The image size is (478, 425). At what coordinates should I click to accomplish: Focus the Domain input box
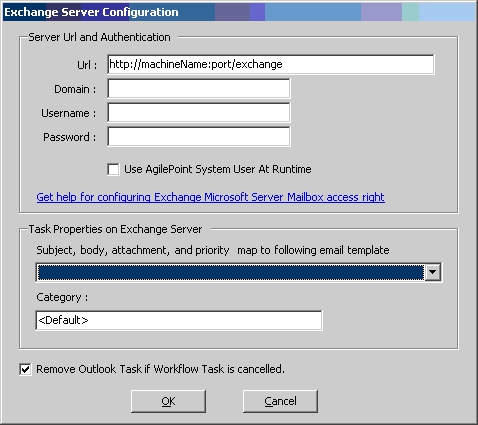[x=199, y=89]
